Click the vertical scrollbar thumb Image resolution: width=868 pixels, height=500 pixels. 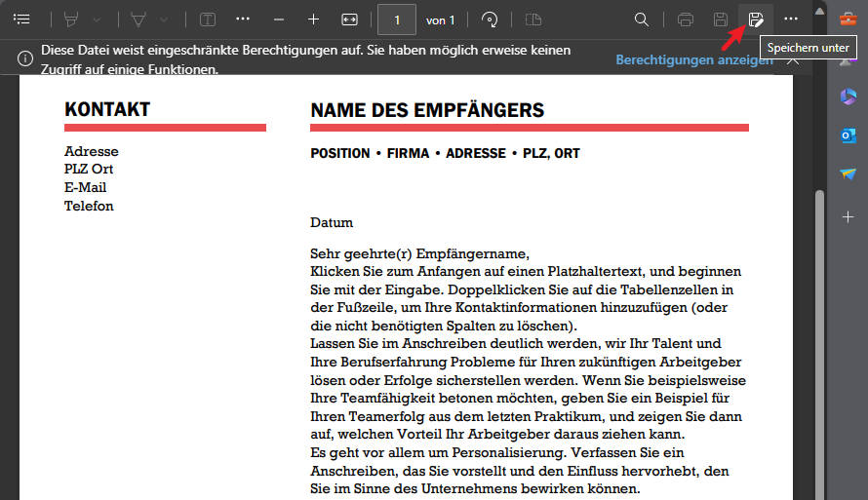coord(820,345)
